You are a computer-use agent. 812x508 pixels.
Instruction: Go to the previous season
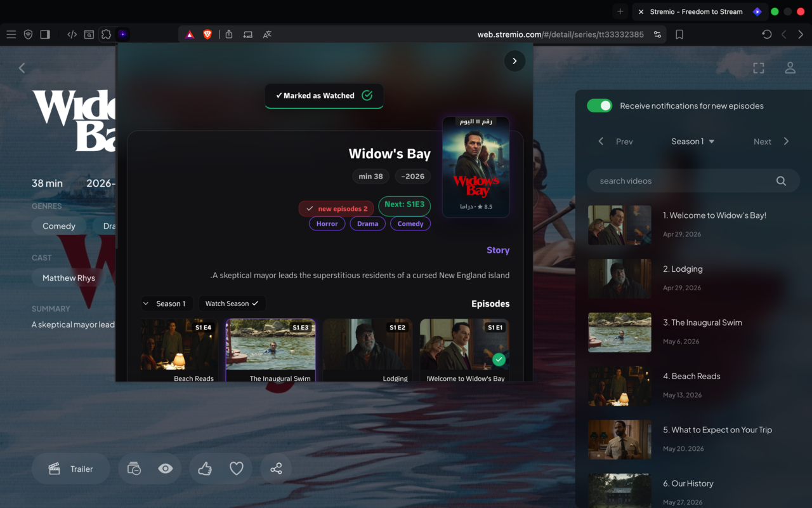[617, 142]
